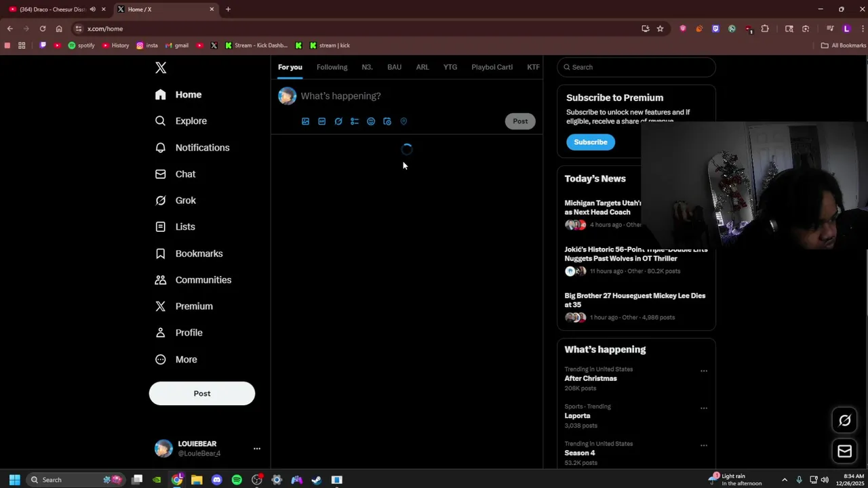Add media image to the post

(305, 121)
